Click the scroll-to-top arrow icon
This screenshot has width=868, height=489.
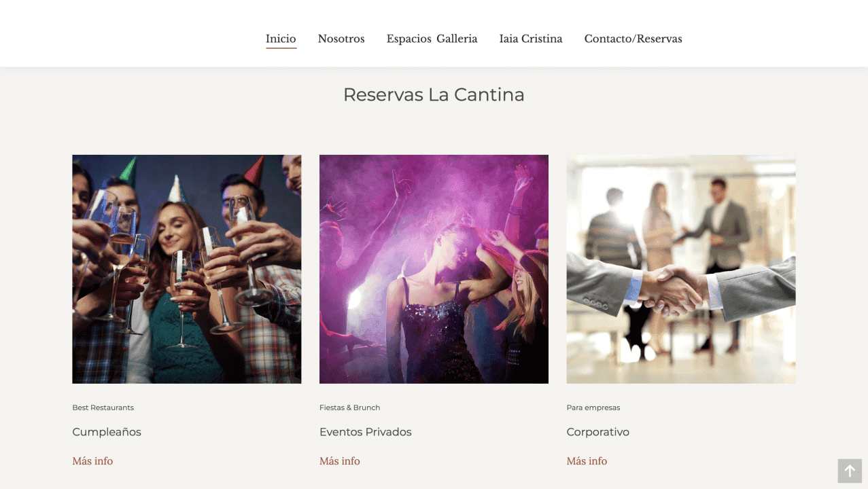tap(850, 471)
